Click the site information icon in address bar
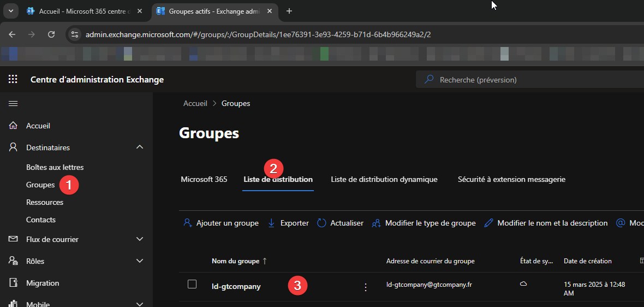 (75, 34)
